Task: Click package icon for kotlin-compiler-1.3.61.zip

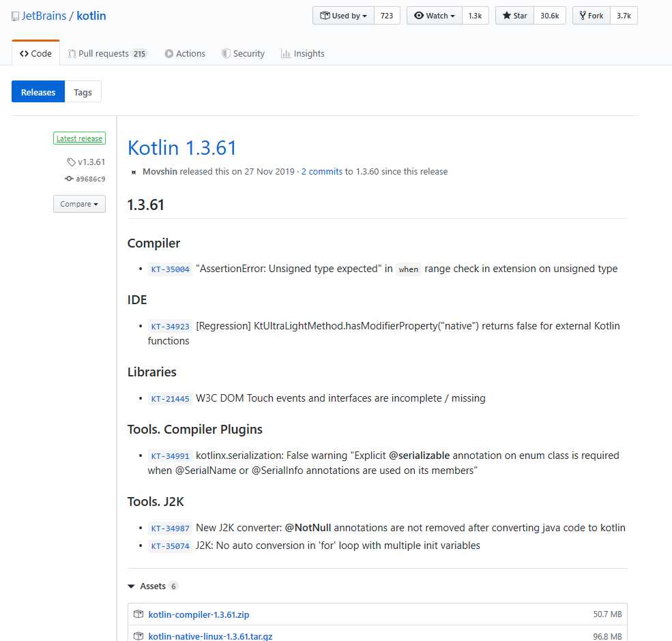Action: (138, 614)
